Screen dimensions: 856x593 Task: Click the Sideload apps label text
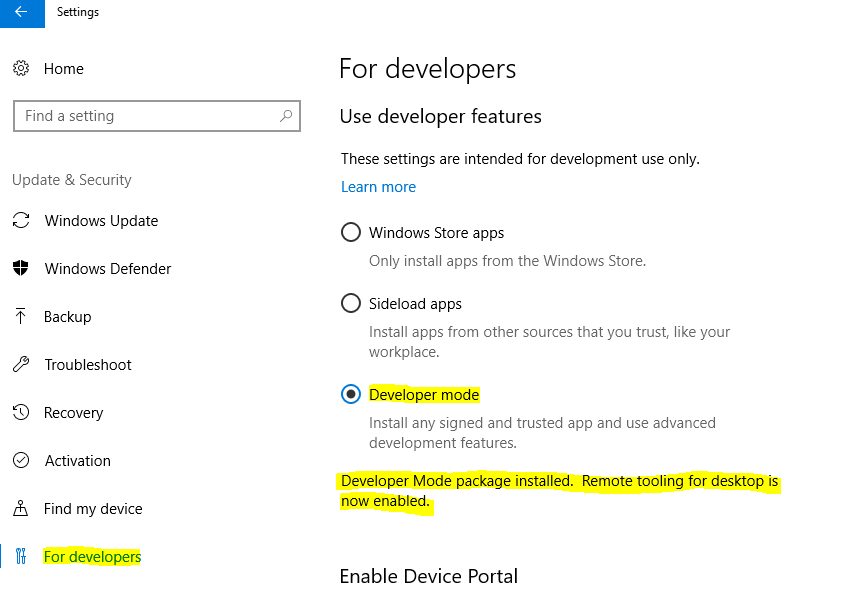tap(415, 304)
